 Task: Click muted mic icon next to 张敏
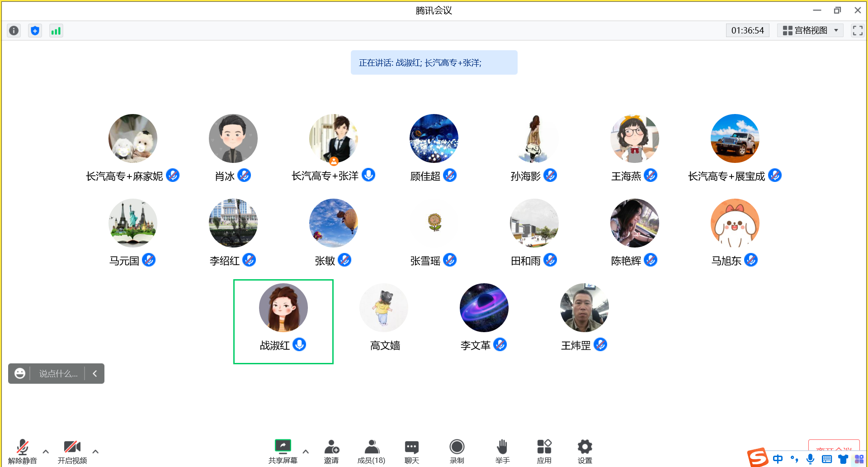344,260
